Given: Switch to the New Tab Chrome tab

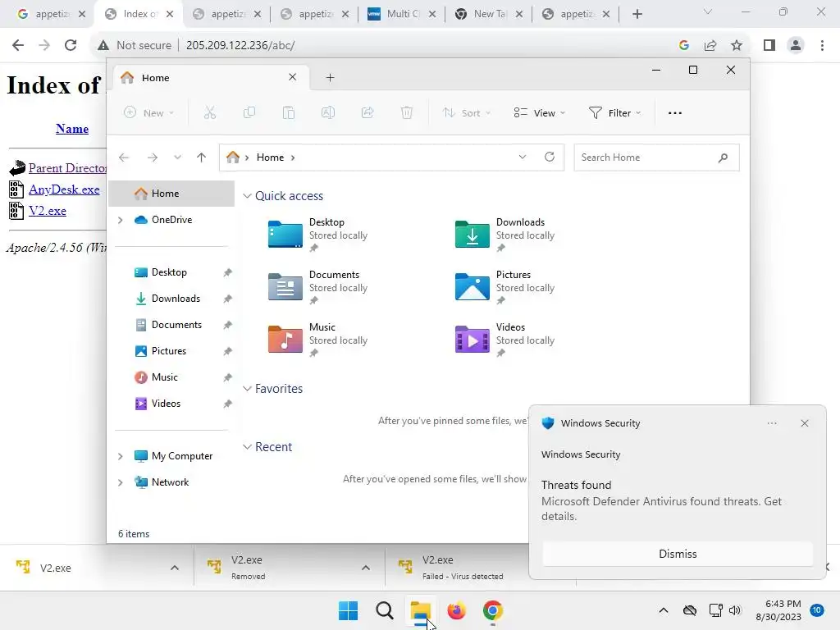Looking at the screenshot, I should (x=488, y=14).
